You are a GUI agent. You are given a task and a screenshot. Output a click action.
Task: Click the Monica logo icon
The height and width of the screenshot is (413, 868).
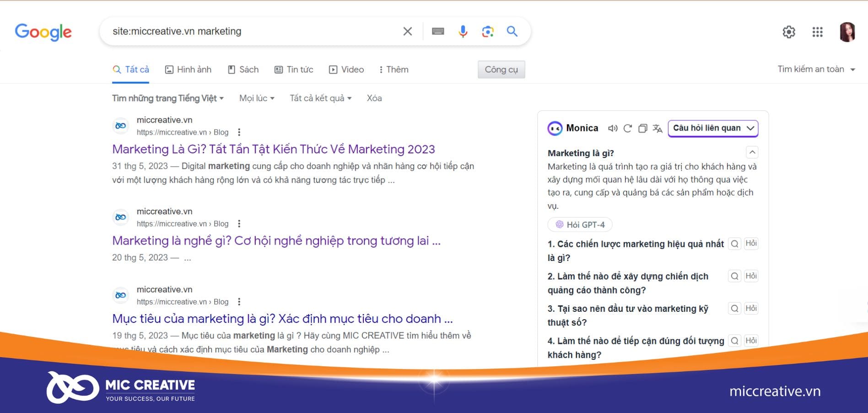(x=555, y=128)
